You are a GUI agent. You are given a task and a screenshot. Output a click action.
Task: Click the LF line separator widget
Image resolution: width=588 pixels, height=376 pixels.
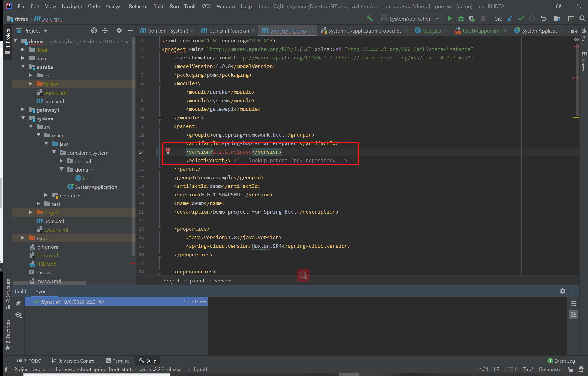tap(496, 369)
